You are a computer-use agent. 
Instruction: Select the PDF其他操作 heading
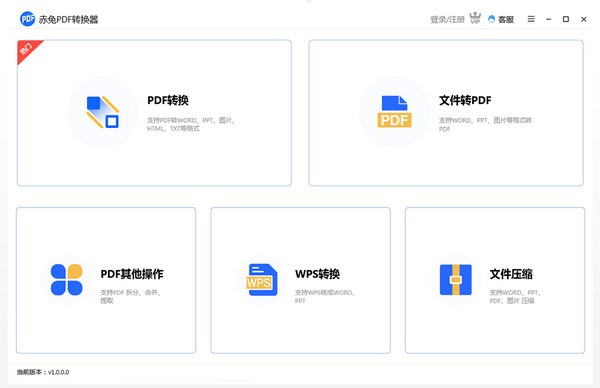coord(132,274)
